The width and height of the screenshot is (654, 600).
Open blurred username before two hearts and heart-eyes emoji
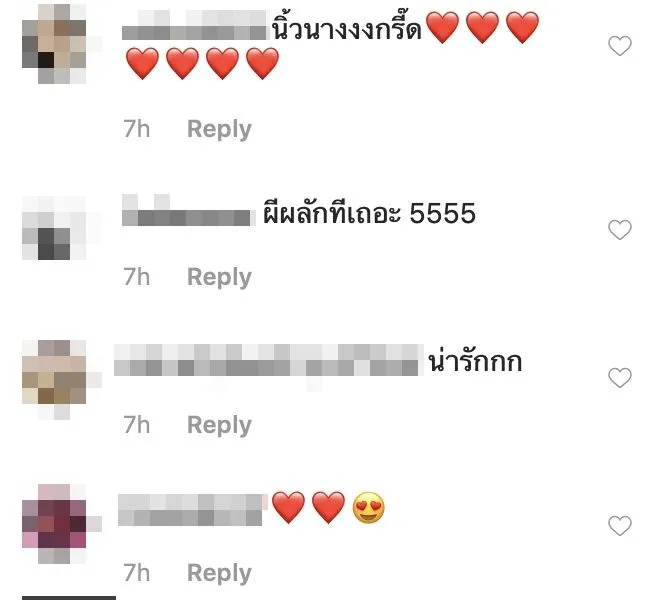[193, 510]
